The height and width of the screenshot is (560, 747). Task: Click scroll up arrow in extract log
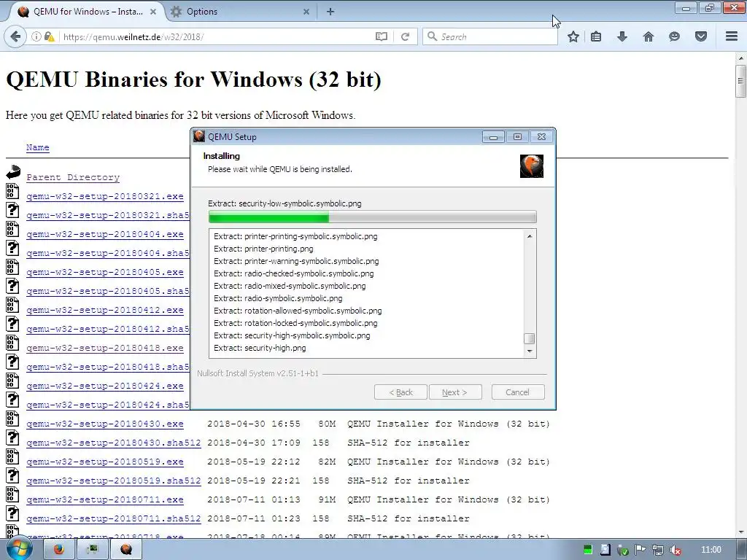click(x=530, y=236)
